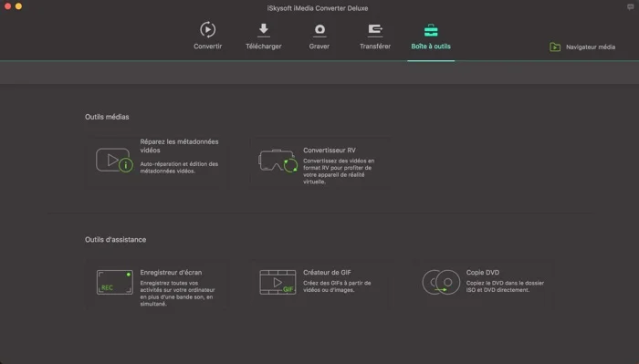Switch to the Convertir tab label
This screenshot has width=639, height=364.
[x=208, y=47]
